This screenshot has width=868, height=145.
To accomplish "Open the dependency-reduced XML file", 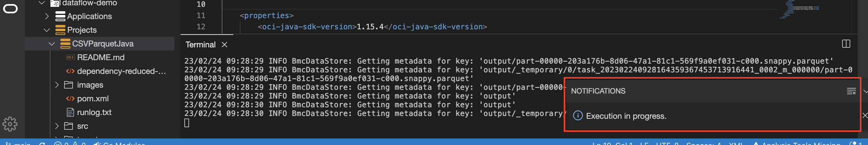I will 121,71.
